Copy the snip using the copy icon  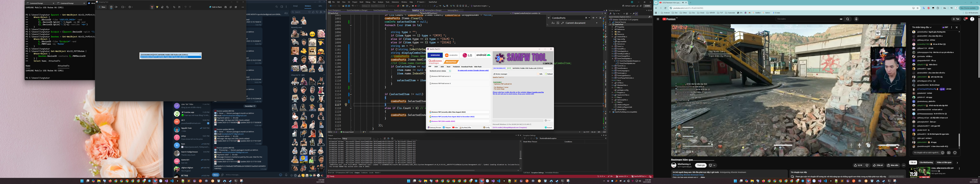click(x=231, y=7)
